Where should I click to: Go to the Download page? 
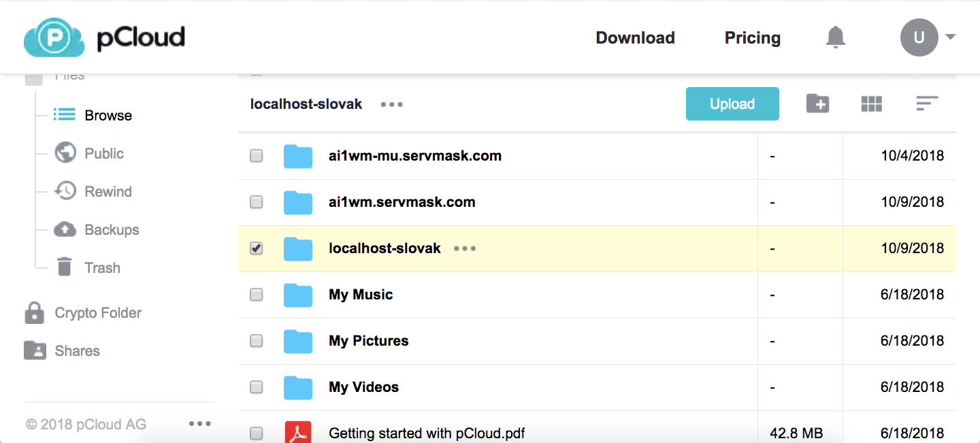tap(635, 38)
